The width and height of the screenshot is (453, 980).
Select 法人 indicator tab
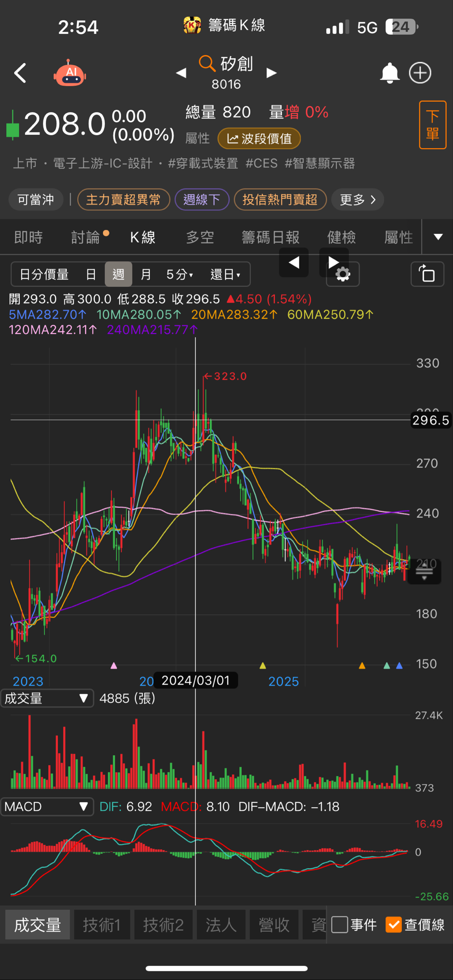click(221, 925)
